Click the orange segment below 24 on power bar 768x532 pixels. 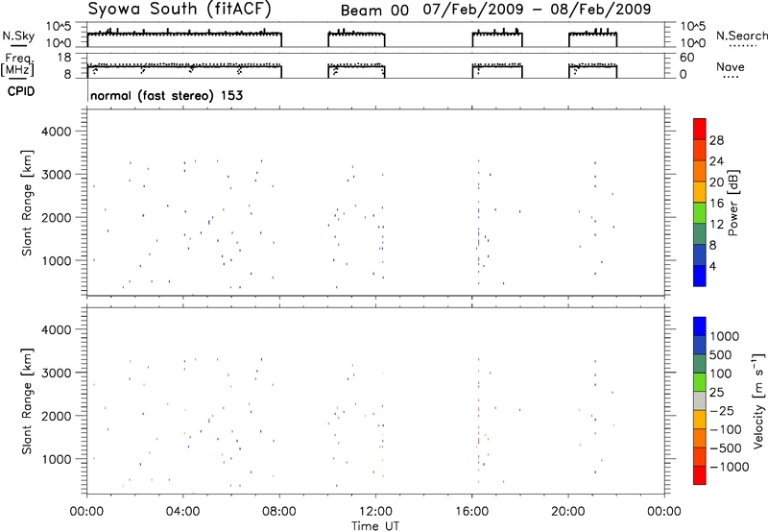[700, 171]
